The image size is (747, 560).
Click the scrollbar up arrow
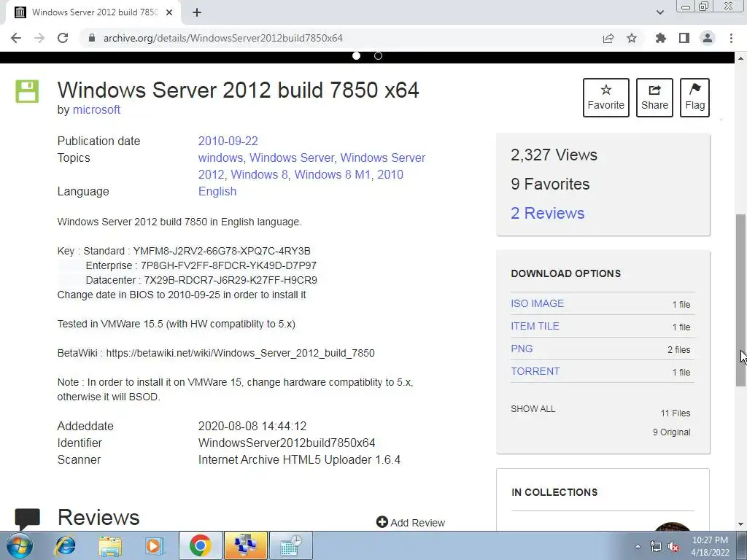[740, 58]
